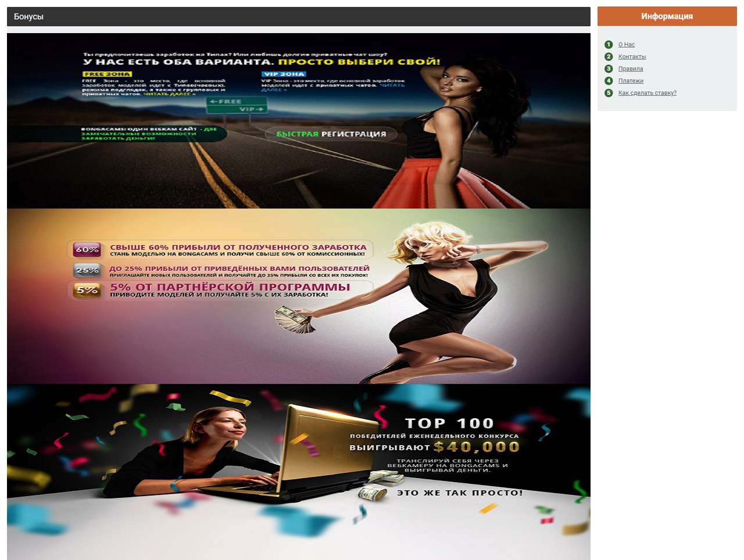Click the 60% badge in second banner
This screenshot has height=560, width=744.
pyautogui.click(x=87, y=250)
